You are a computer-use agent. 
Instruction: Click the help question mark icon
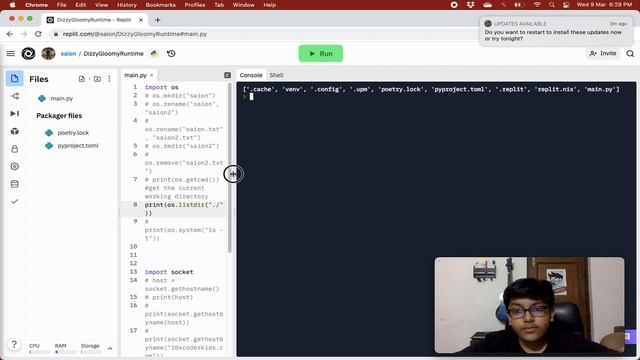(x=14, y=344)
